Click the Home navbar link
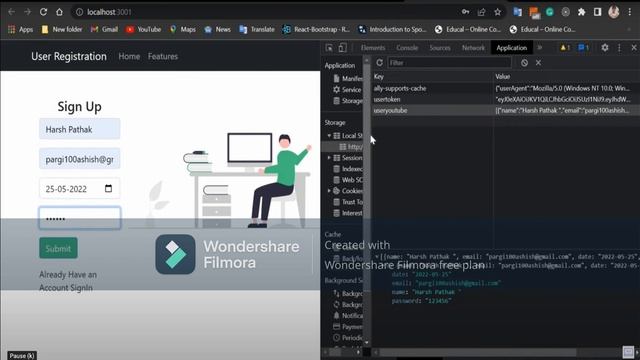This screenshot has width=640, height=360. [x=129, y=56]
